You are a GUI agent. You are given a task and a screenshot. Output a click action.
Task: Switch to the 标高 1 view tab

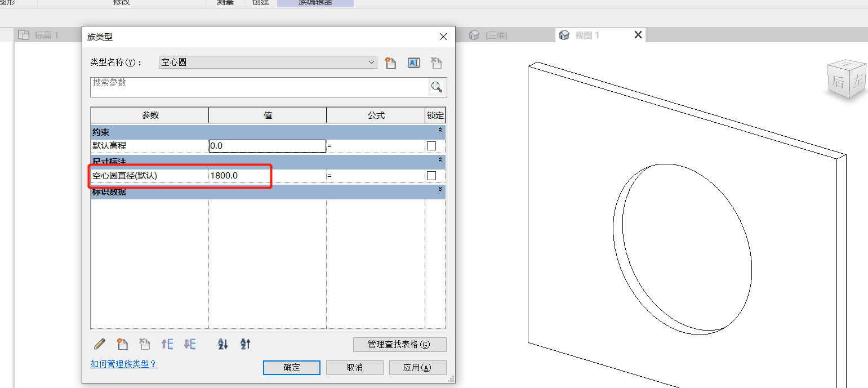point(46,35)
